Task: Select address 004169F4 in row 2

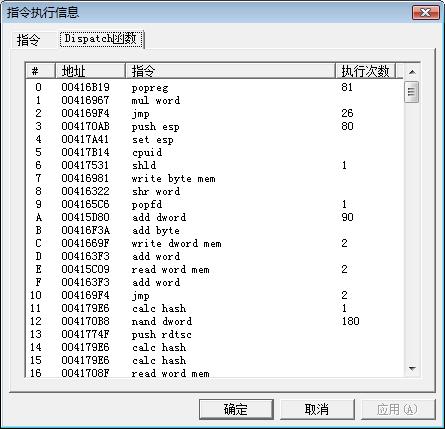Action: [x=85, y=113]
